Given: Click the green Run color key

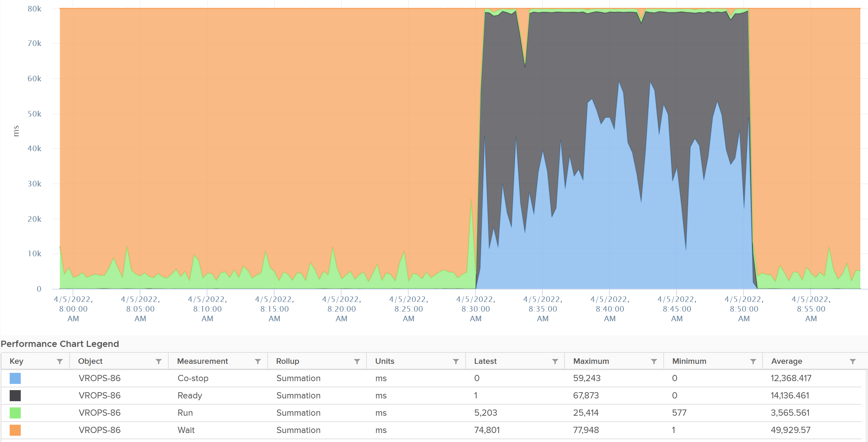Looking at the screenshot, I should [x=15, y=413].
